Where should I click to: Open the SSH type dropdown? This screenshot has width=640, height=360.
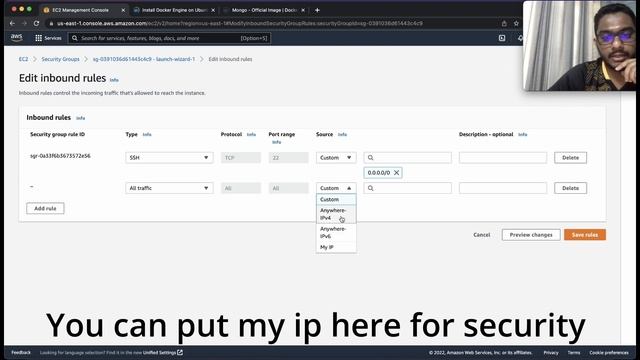169,158
